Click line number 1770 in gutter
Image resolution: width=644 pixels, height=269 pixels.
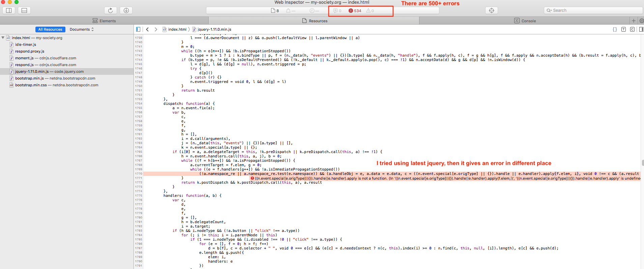click(x=139, y=174)
